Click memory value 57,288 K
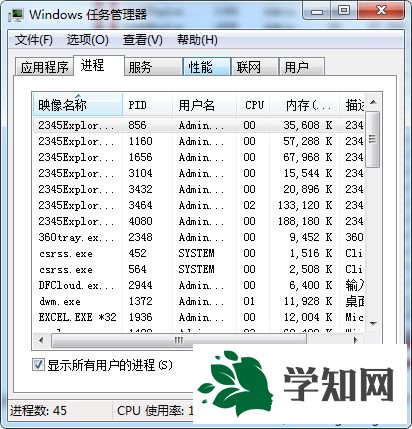412x429 pixels. [308, 141]
